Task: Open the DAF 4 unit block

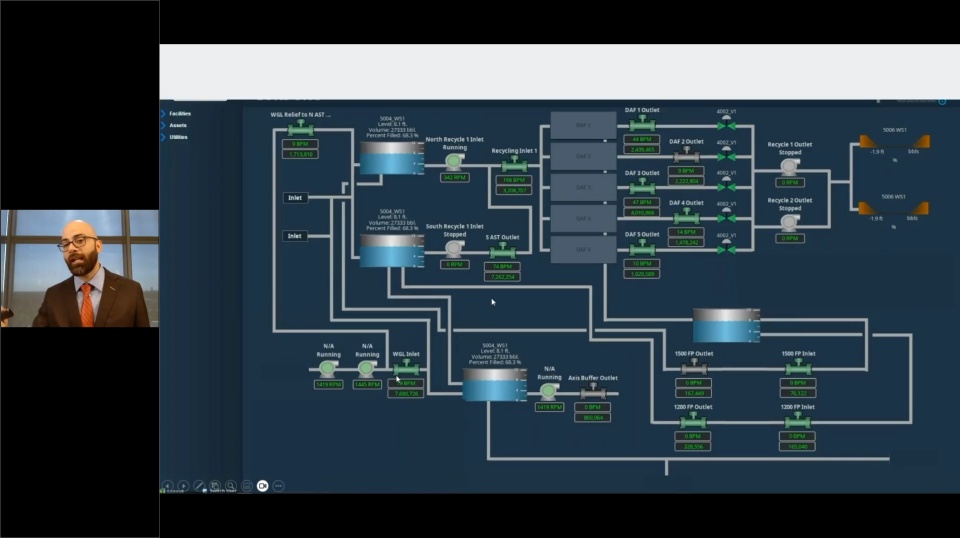Action: [x=583, y=219]
